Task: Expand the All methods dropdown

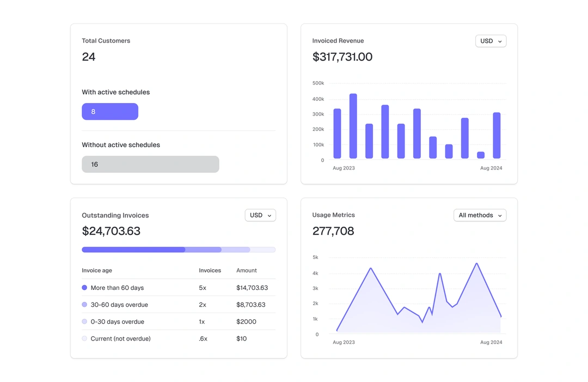Action: point(480,215)
